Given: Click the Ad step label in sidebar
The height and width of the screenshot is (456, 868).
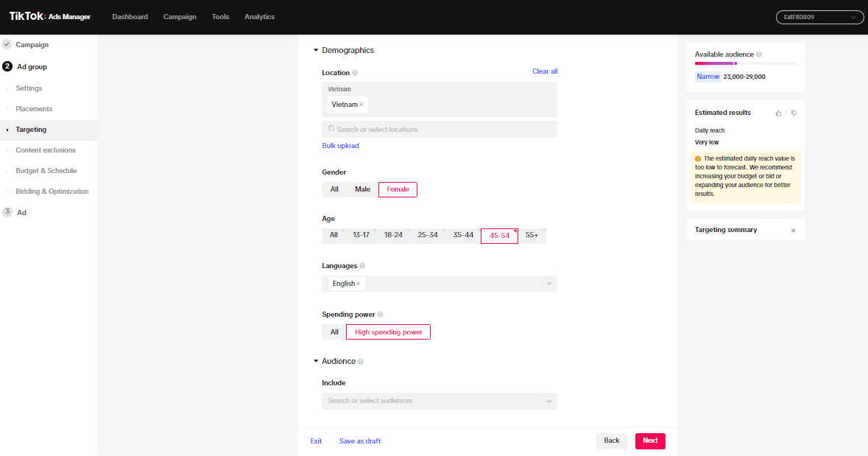Looking at the screenshot, I should (x=21, y=212).
